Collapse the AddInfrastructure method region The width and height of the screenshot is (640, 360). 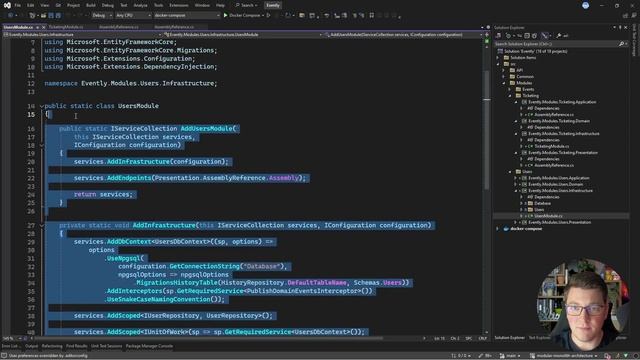pyautogui.click(x=42, y=225)
